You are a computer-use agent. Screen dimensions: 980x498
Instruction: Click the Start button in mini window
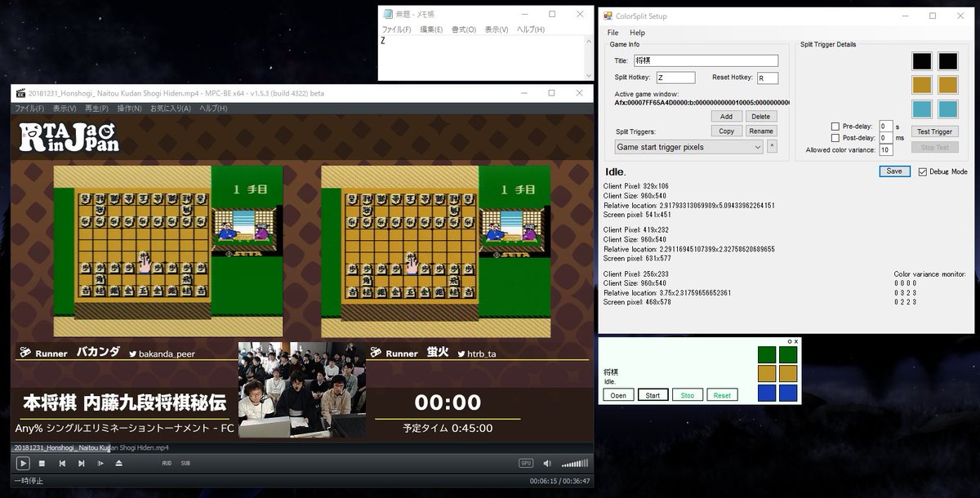[653, 395]
